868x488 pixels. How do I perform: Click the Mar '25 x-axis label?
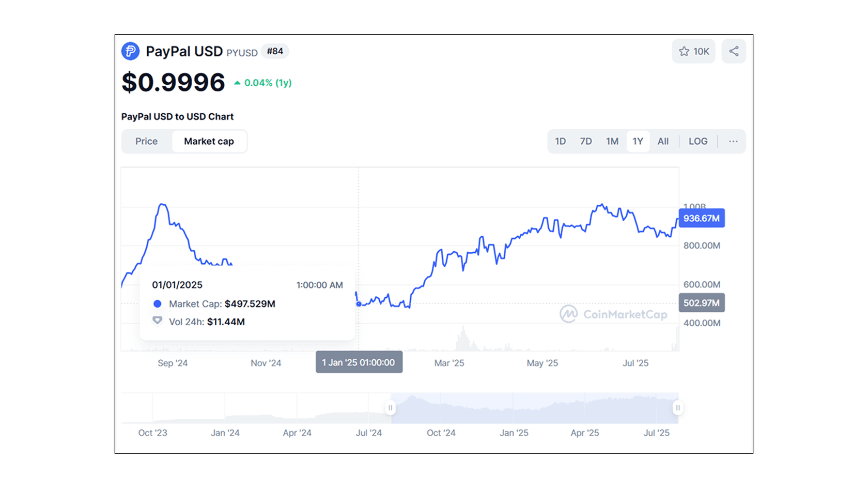point(449,363)
